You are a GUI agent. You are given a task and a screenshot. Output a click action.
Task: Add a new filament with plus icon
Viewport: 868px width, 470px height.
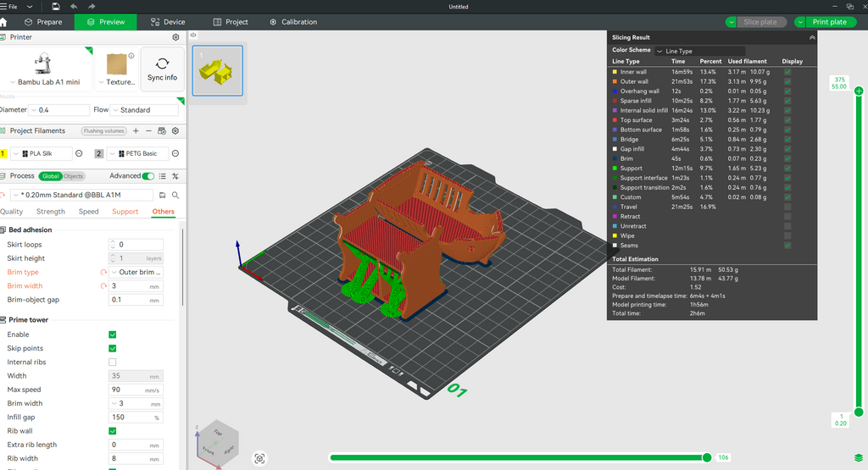[136, 131]
